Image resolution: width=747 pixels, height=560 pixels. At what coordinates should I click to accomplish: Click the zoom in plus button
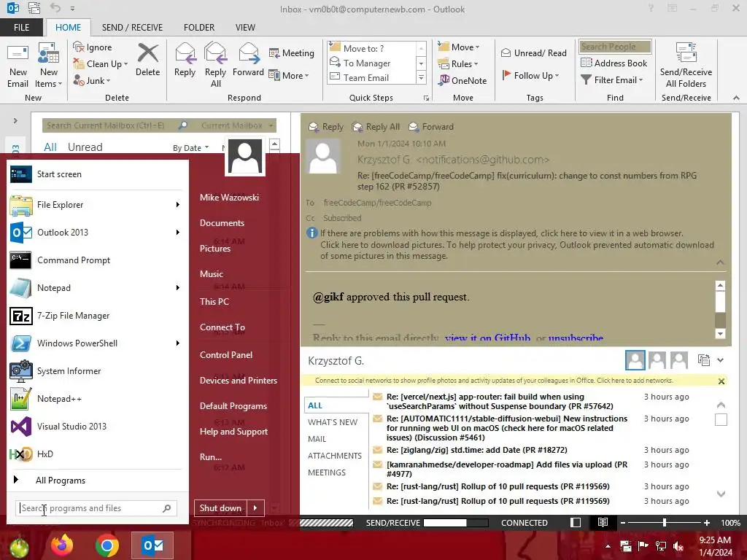707,522
